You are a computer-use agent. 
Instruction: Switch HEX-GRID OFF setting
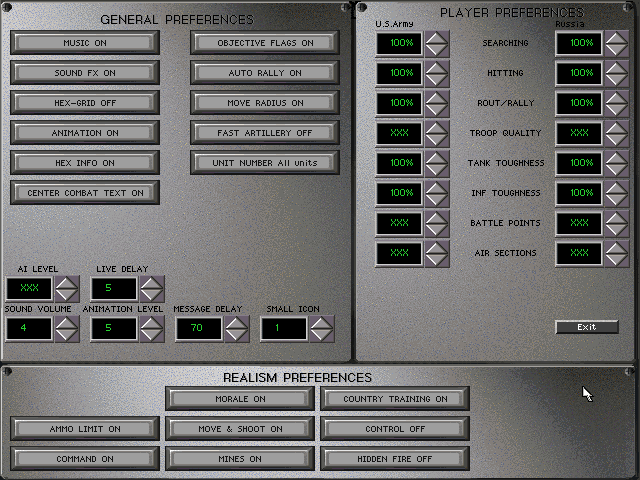[x=85, y=103]
